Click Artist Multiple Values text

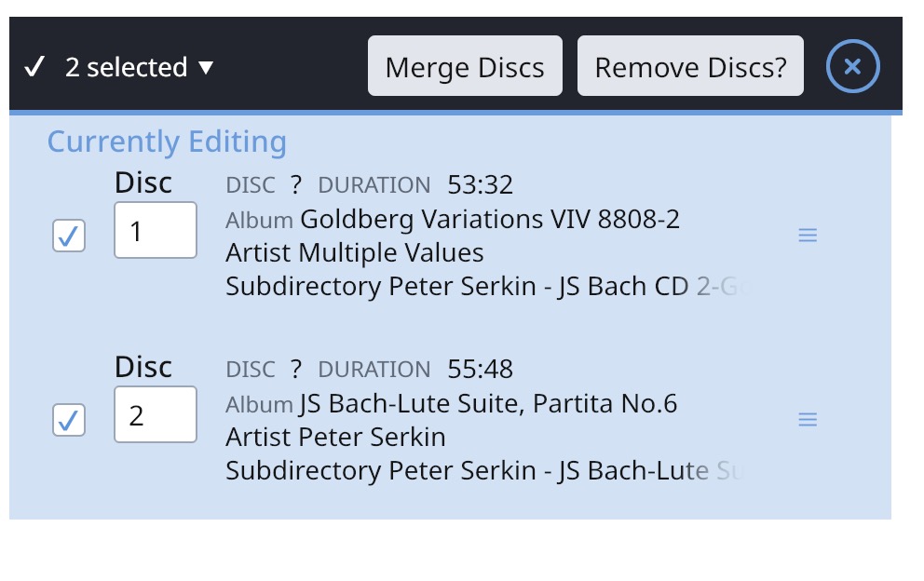(355, 252)
